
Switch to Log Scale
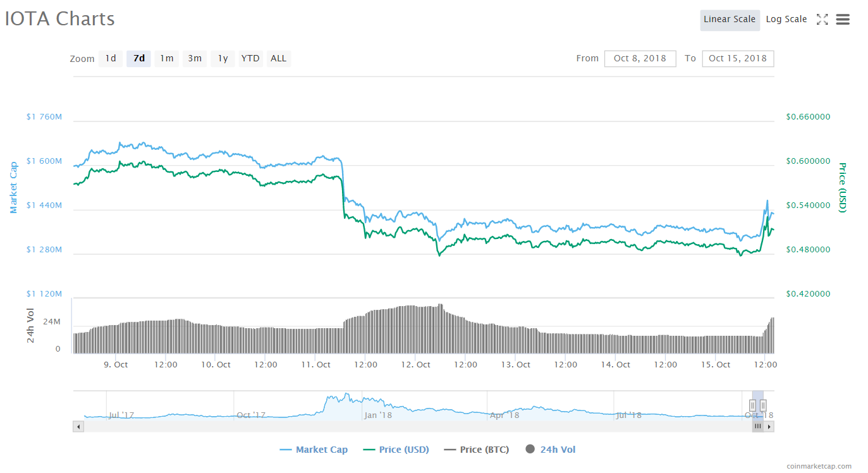(x=786, y=20)
